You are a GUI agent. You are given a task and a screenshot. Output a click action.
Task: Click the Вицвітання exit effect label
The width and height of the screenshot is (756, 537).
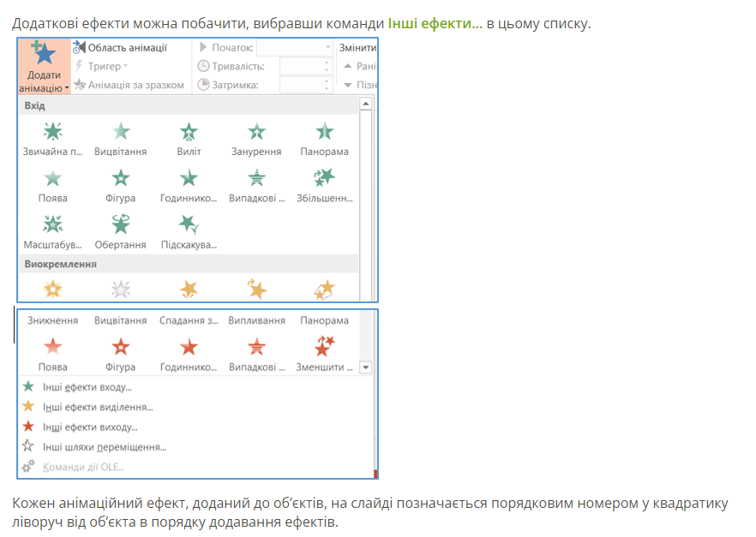pyautogui.click(x=121, y=320)
